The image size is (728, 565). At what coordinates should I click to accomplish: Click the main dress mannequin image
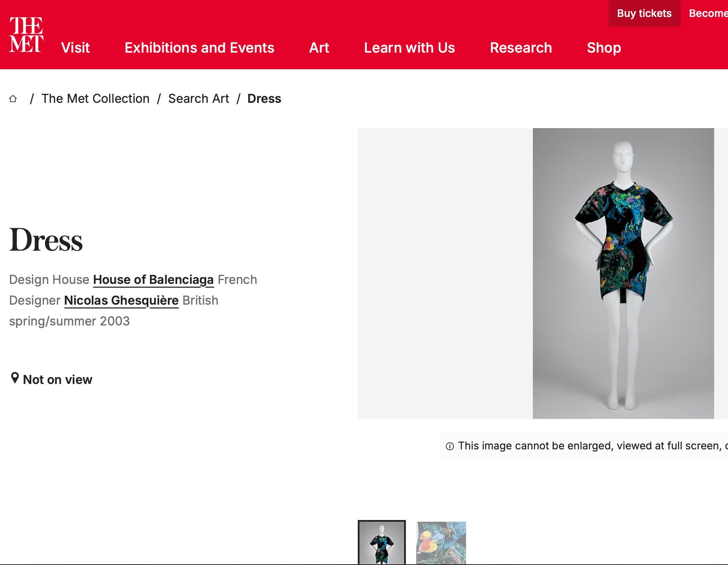coord(623,273)
